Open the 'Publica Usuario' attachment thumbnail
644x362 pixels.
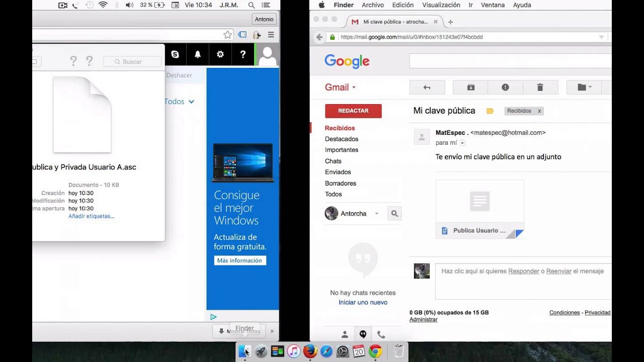coord(480,209)
